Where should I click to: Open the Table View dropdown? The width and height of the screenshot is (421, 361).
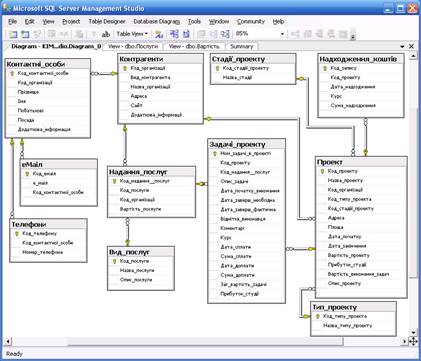(132, 34)
